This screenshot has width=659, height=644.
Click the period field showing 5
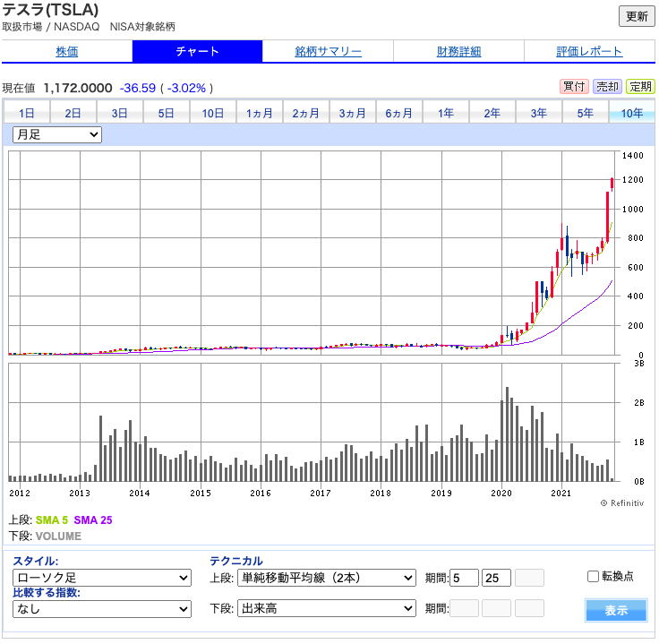tap(465, 578)
